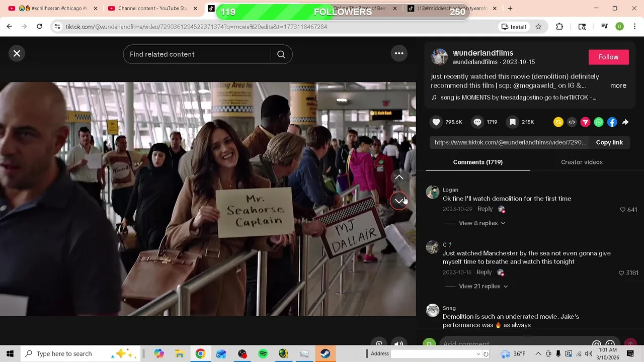Image resolution: width=644 pixels, height=362 pixels.
Task: Go to the previous video with up chevron
Action: 399,177
